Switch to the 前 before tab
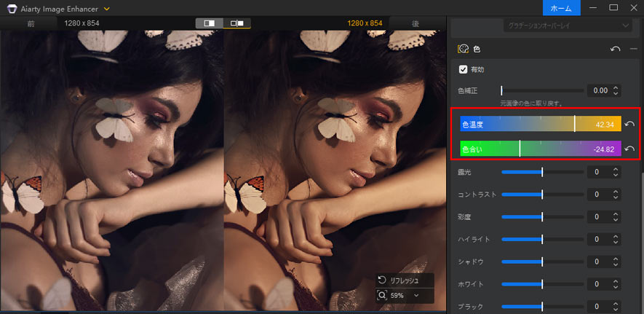The height and width of the screenshot is (314, 644). [31, 23]
